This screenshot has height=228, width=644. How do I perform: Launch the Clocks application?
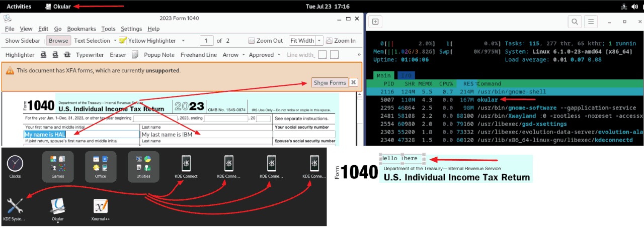[15, 167]
